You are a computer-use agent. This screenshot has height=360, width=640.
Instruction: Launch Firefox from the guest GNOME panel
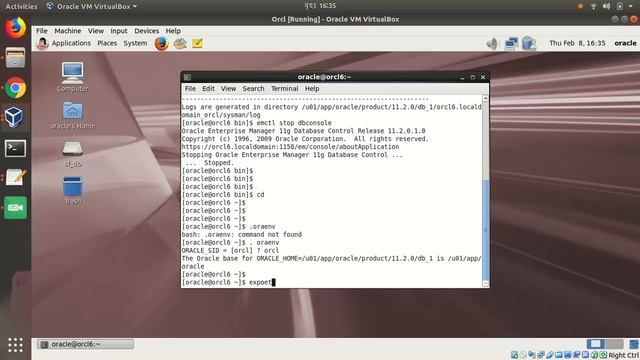tap(161, 43)
